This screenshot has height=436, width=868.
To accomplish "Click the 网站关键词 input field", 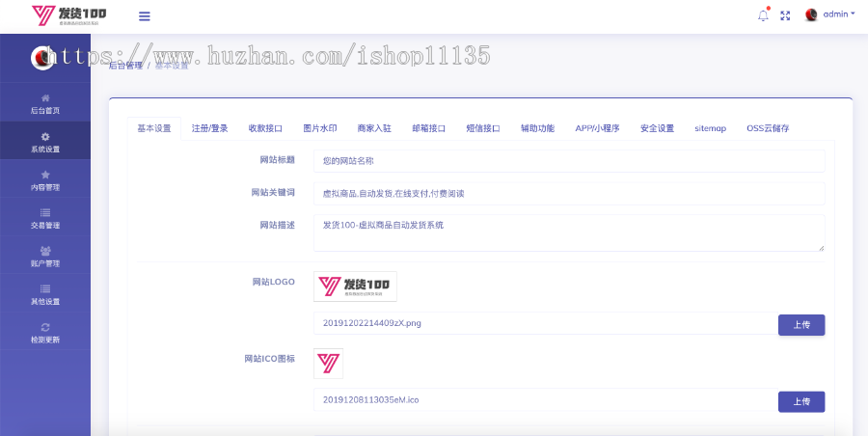I will [x=569, y=194].
